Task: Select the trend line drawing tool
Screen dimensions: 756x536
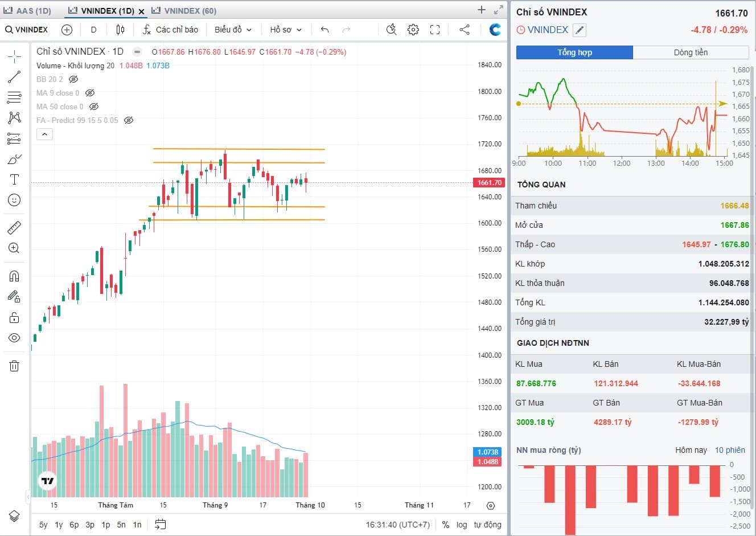Action: click(x=14, y=77)
